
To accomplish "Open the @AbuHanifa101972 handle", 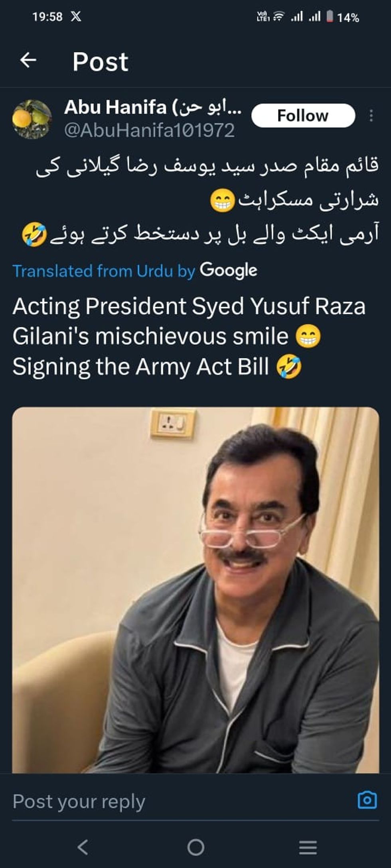I will tap(150, 131).
